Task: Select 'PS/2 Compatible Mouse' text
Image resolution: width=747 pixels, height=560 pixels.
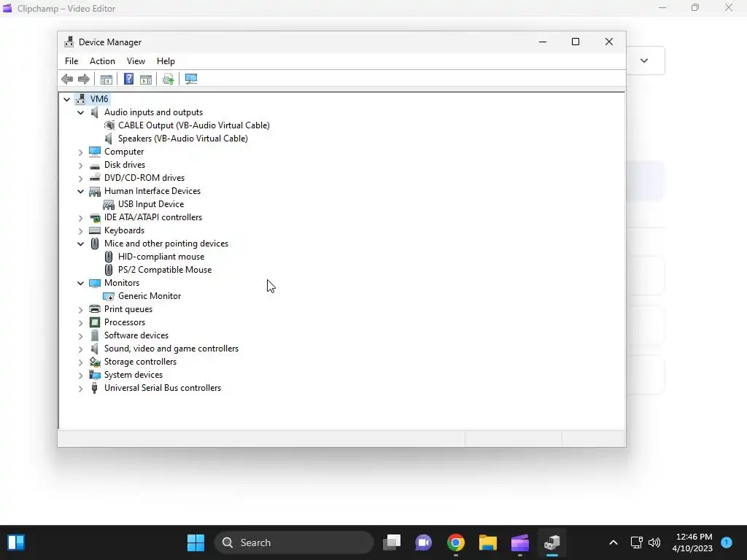Action: (165, 270)
